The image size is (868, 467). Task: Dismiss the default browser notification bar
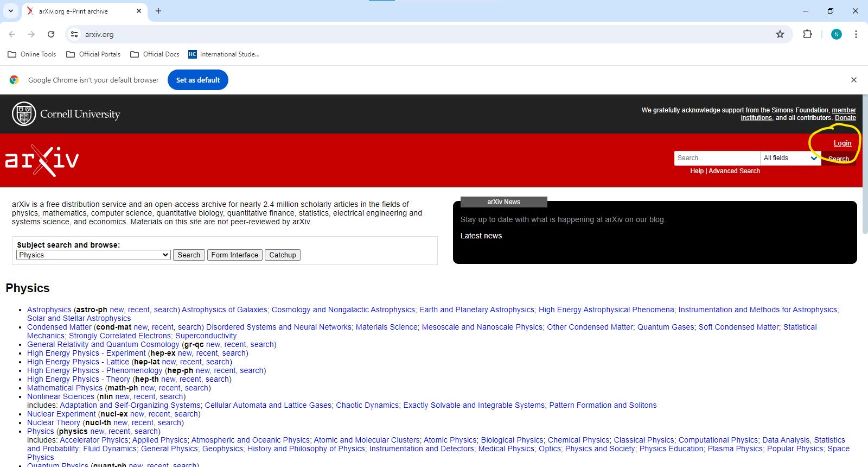click(854, 80)
